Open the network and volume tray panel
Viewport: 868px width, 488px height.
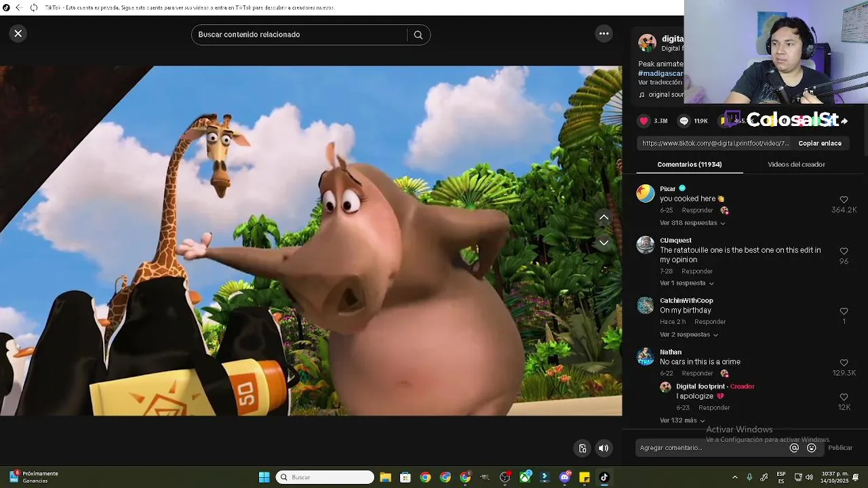click(x=804, y=477)
